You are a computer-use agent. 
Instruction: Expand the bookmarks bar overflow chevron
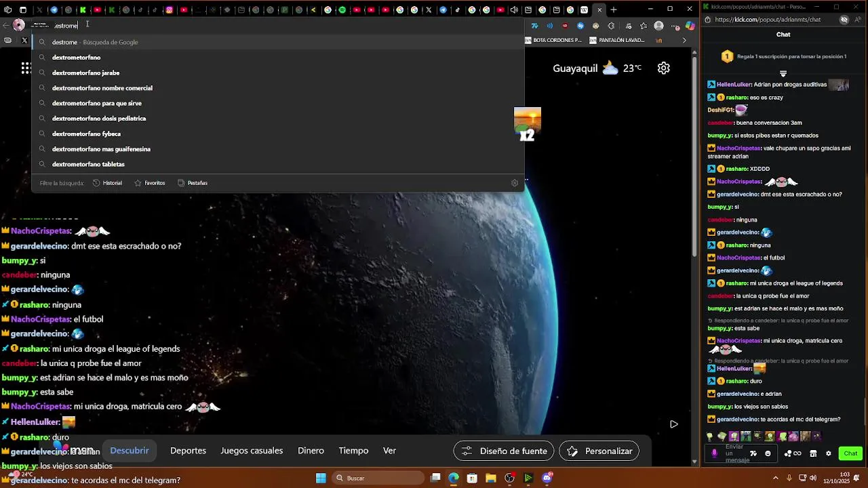pyautogui.click(x=684, y=40)
